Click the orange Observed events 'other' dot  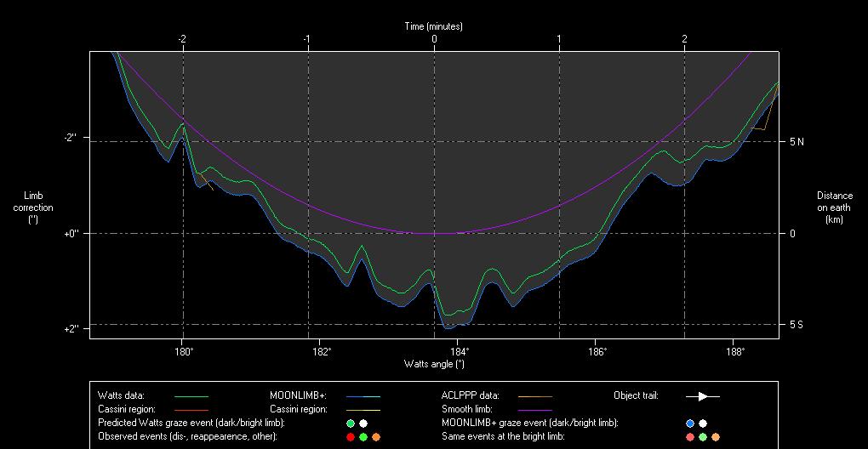(x=376, y=437)
